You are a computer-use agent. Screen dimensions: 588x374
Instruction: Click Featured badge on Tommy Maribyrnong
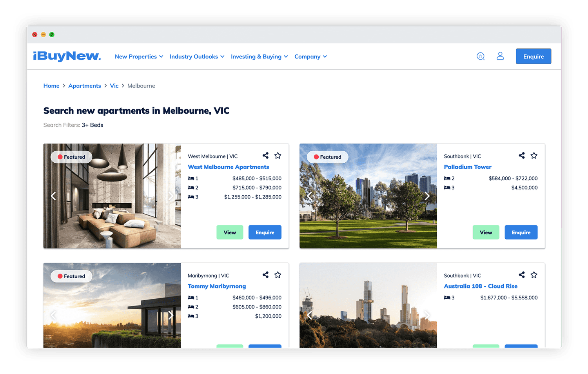click(x=71, y=276)
